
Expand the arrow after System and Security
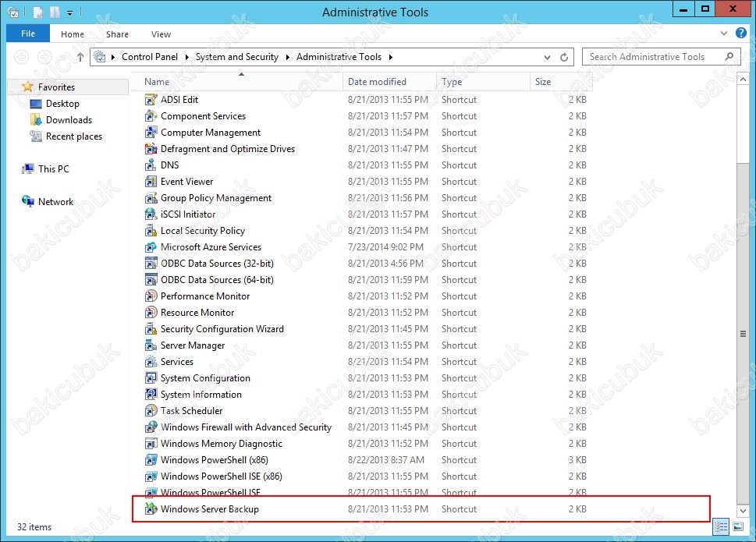(287, 58)
